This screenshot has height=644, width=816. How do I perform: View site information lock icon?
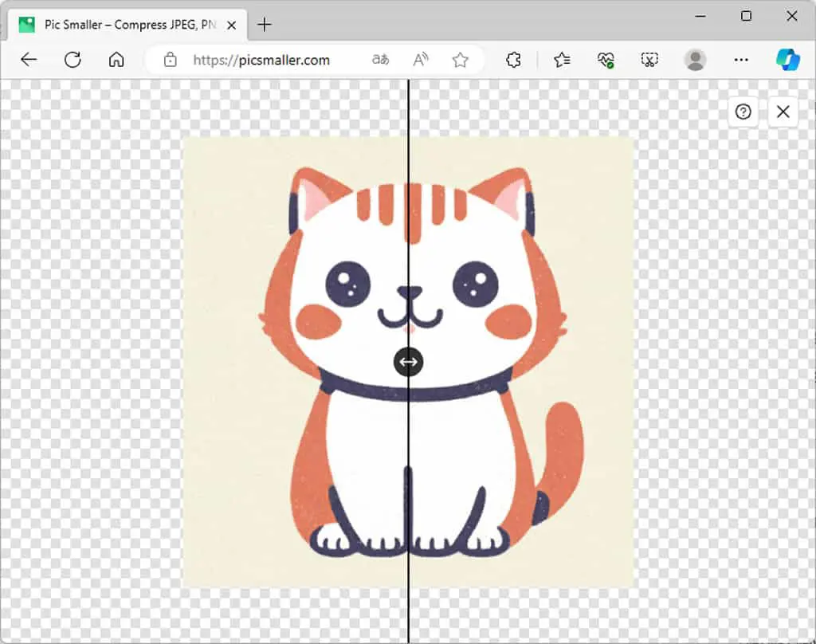click(x=171, y=60)
